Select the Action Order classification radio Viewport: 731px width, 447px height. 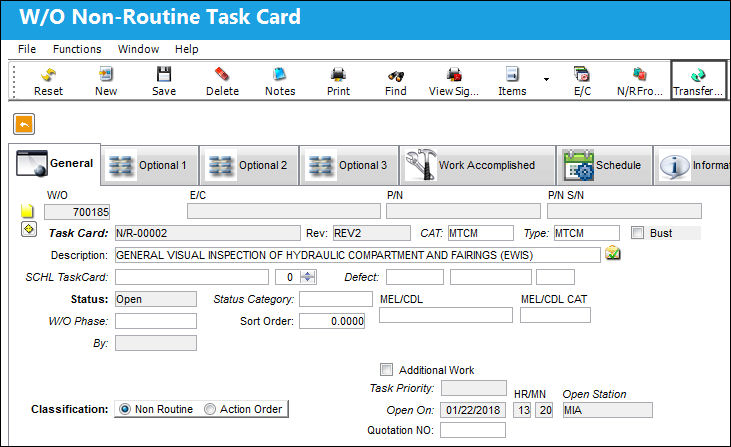[x=210, y=409]
